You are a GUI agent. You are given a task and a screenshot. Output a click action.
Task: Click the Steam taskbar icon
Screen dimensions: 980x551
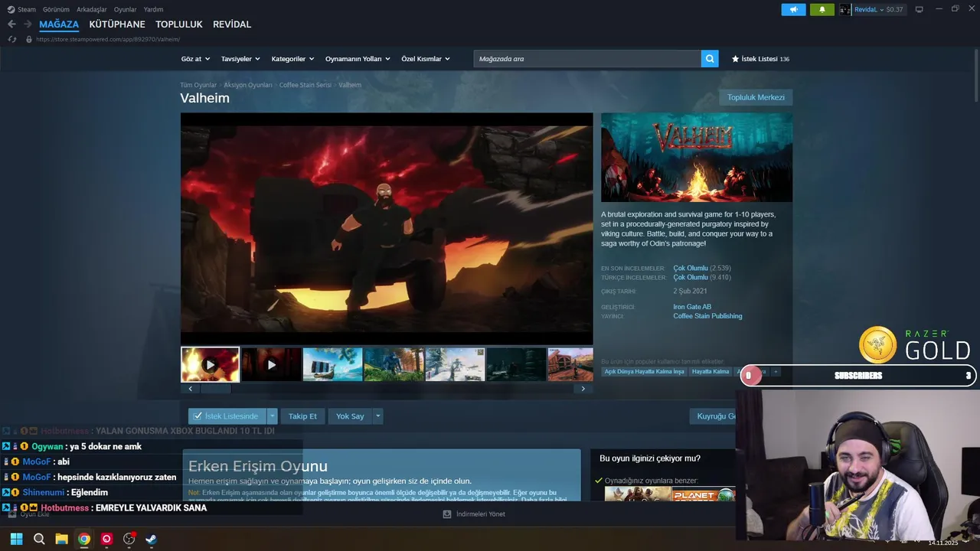pyautogui.click(x=152, y=539)
